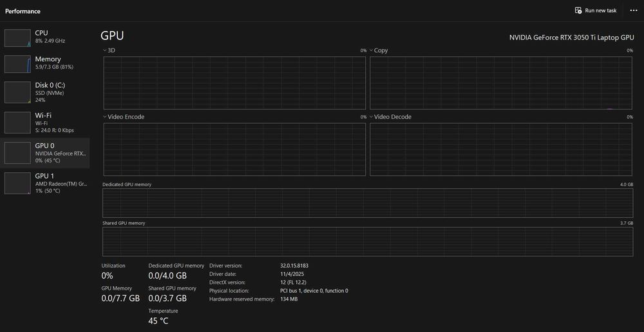Click driver version 32.0.15.8183
The height and width of the screenshot is (332, 644).
(294, 266)
